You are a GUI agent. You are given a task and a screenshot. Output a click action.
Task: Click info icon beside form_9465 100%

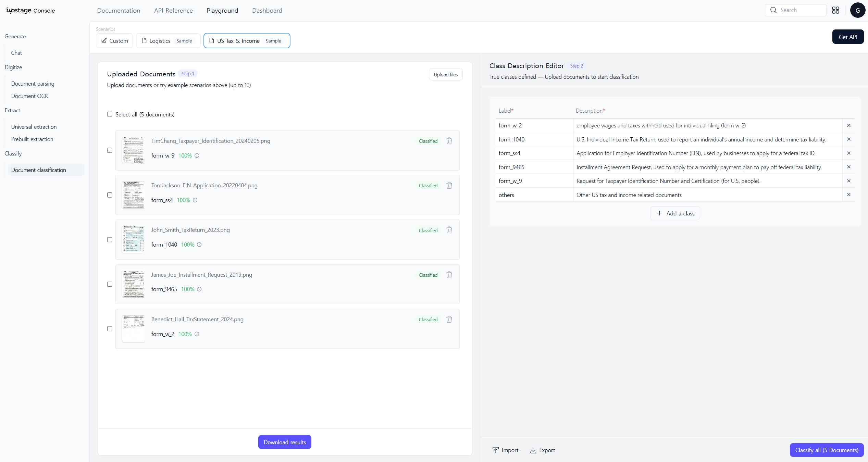pos(199,289)
